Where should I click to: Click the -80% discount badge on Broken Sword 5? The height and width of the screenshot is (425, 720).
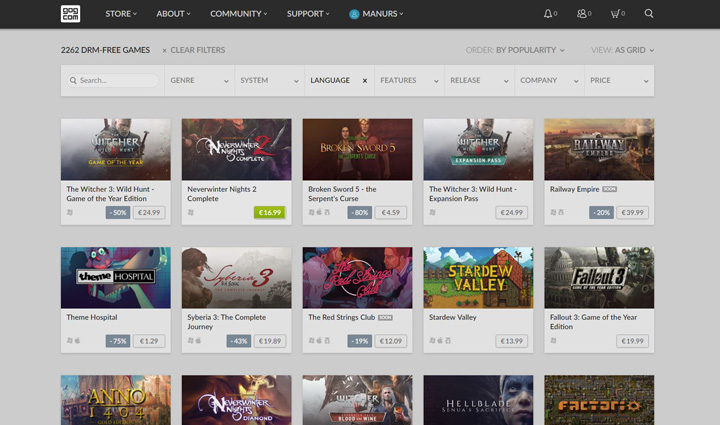point(360,212)
